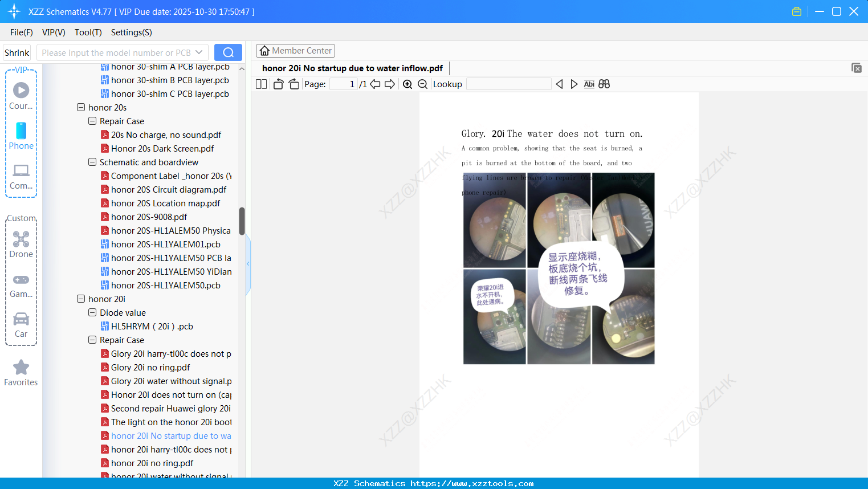
Task: Open honor 20S Location map.pdf
Action: [x=165, y=203]
